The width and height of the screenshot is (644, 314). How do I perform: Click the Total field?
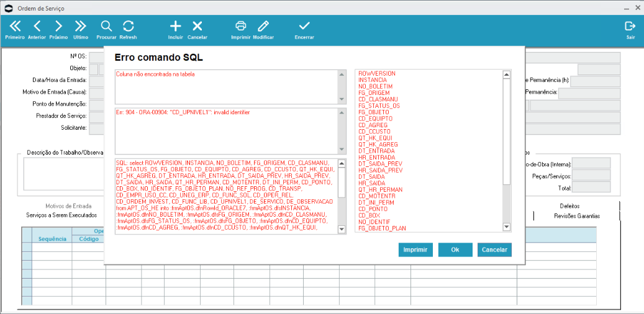pyautogui.click(x=591, y=187)
